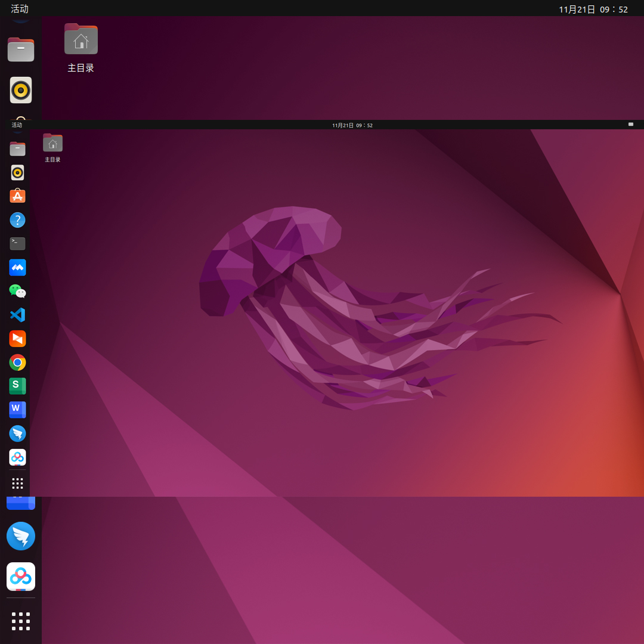This screenshot has width=644, height=644.
Task: Open the large DingTalk icon in outer dock
Action: click(20, 536)
